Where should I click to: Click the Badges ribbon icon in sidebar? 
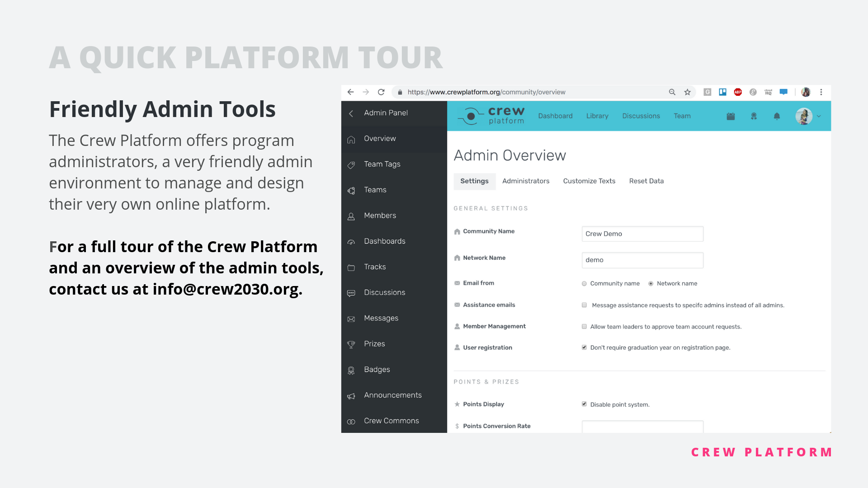pyautogui.click(x=351, y=371)
